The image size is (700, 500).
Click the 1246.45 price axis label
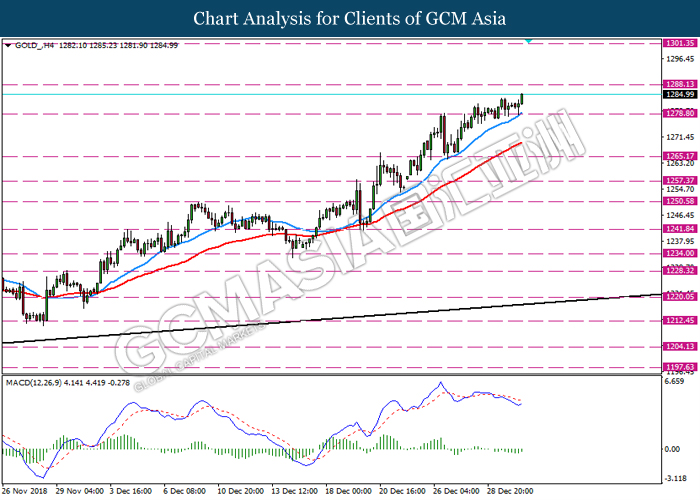click(x=680, y=215)
